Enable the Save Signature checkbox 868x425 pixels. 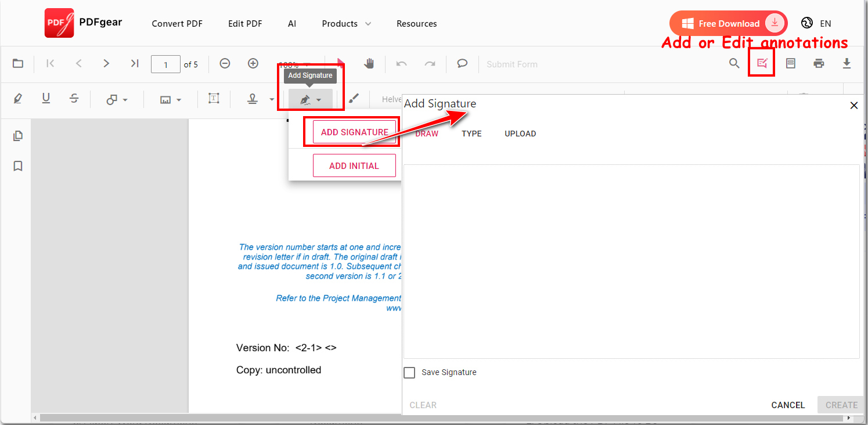tap(409, 372)
